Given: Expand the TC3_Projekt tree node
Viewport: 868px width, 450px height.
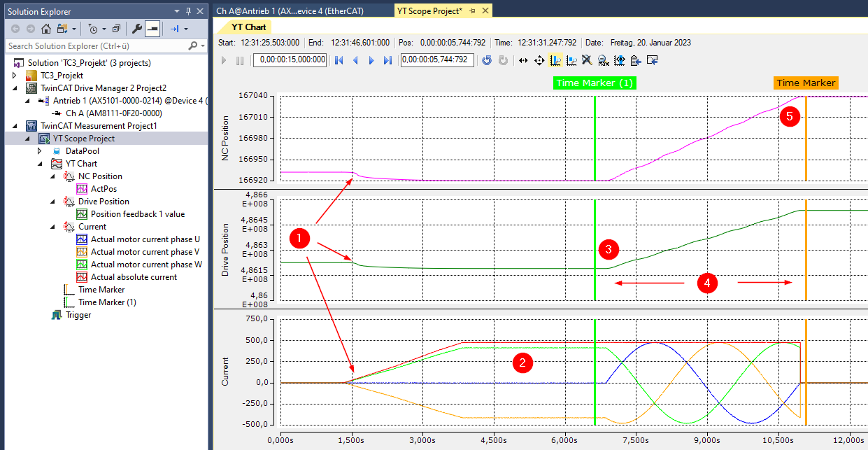Looking at the screenshot, I should 15,76.
